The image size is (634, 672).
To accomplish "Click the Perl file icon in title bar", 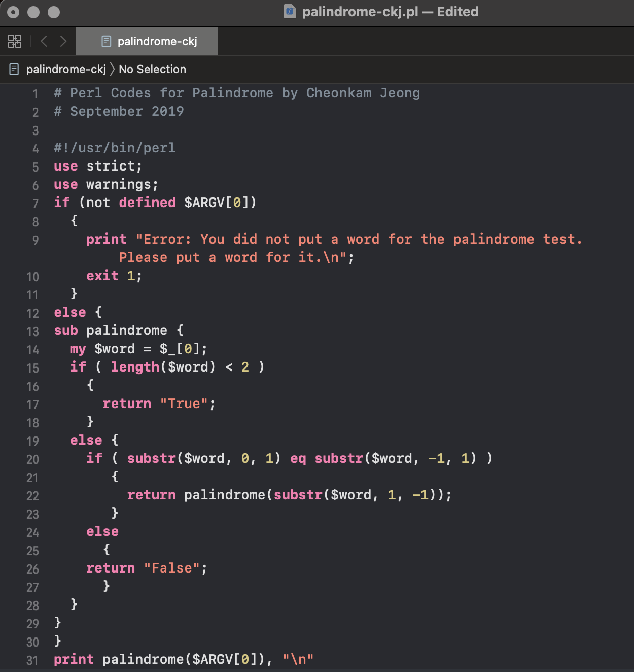I will coord(290,11).
